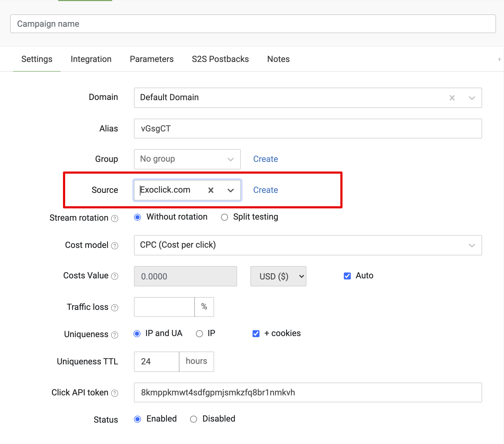Screen dimensions: 504x444
Task: Switch to the Settings tab
Action: [37, 59]
